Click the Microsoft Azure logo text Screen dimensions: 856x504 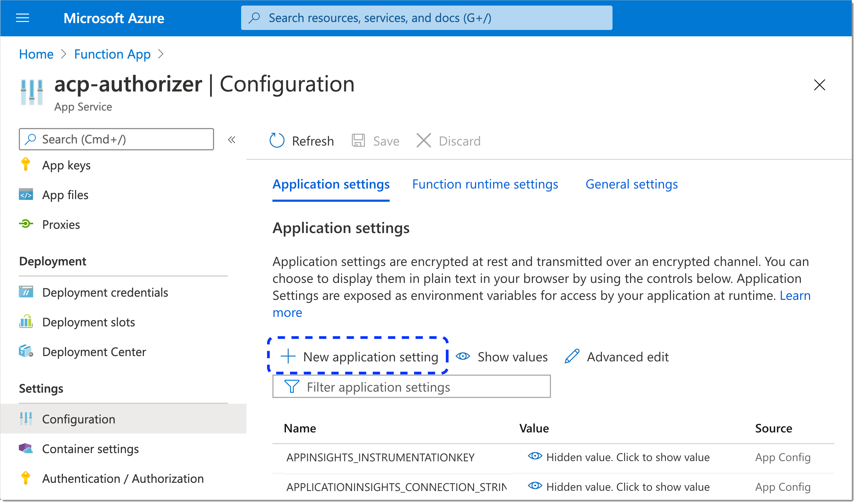[114, 18]
